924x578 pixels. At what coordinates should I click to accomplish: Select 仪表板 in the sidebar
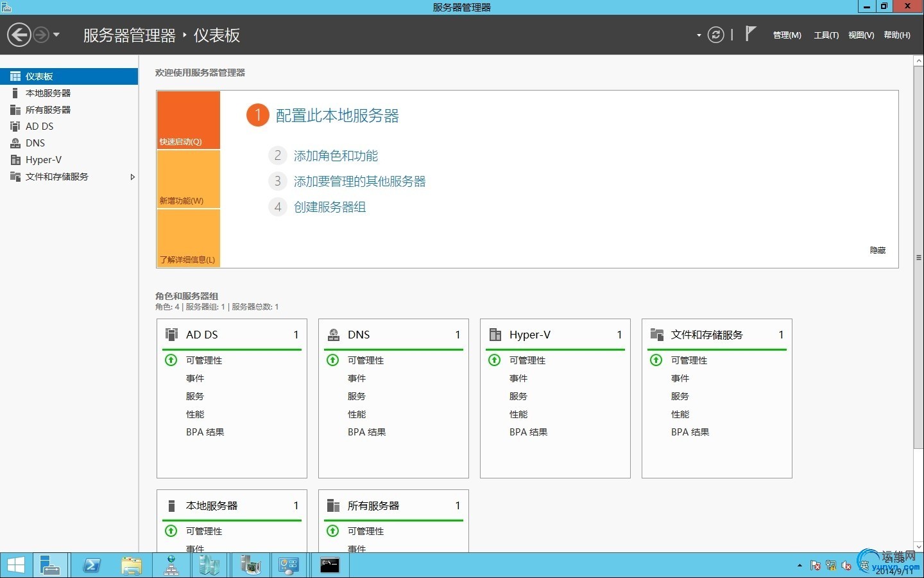69,76
